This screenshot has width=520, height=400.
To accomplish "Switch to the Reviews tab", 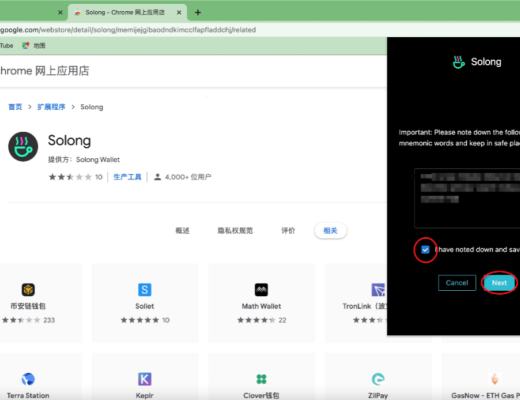I will click(x=288, y=230).
